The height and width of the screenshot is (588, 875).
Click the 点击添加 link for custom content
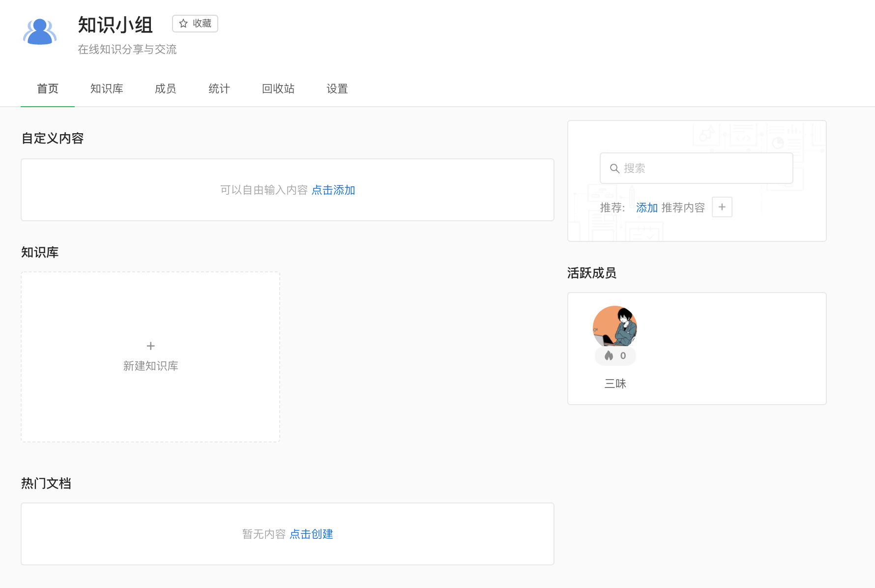pyautogui.click(x=333, y=190)
